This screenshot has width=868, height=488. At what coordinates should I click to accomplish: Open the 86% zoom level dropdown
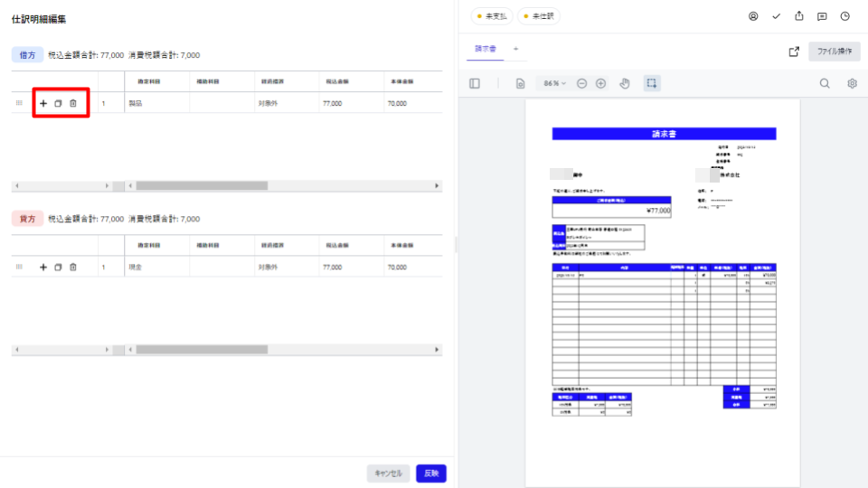click(554, 83)
